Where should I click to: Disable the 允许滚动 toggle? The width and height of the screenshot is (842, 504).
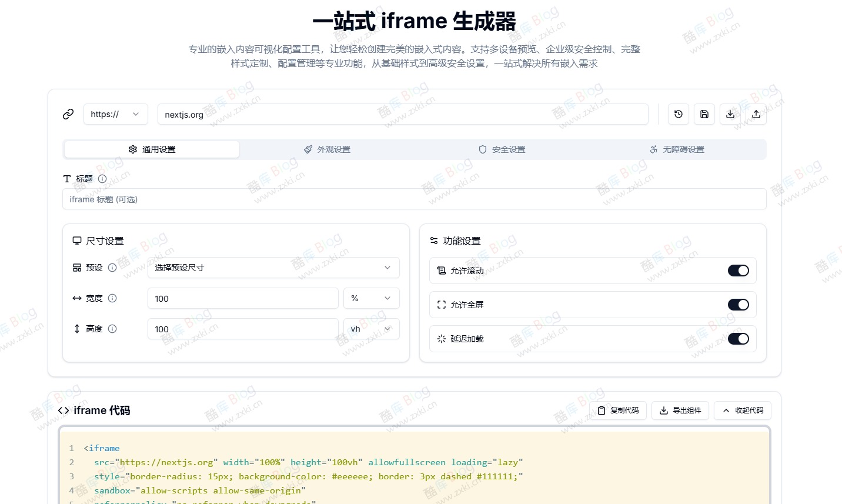coord(738,271)
